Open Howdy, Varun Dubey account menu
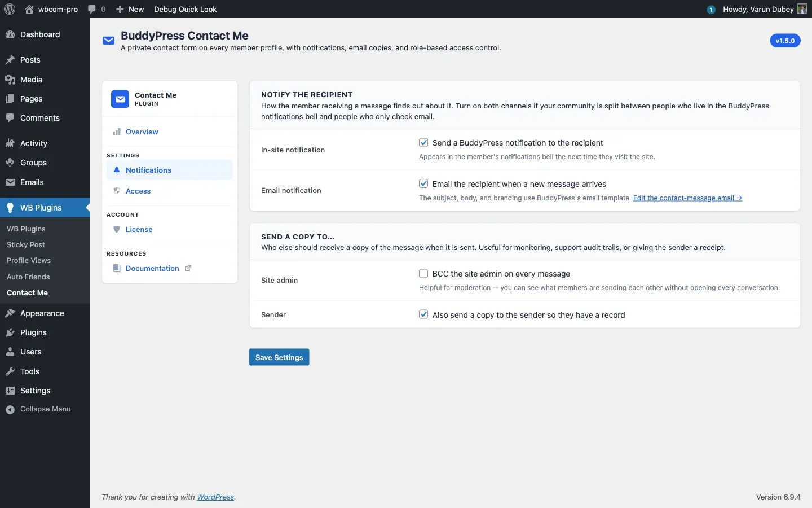This screenshot has height=508, width=812. coord(765,9)
